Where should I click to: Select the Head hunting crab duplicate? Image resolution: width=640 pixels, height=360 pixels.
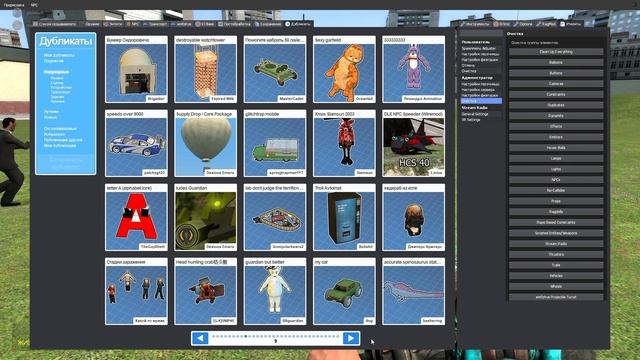click(x=205, y=291)
